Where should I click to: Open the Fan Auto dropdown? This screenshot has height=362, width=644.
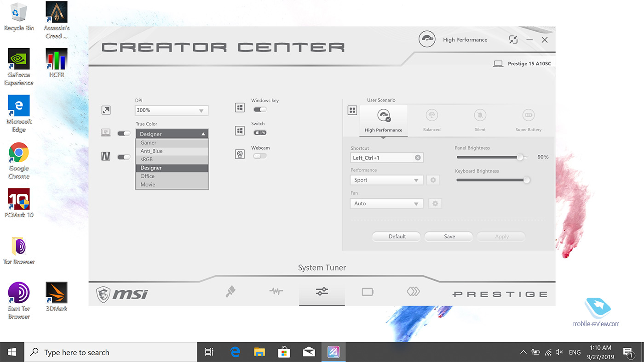pyautogui.click(x=386, y=204)
